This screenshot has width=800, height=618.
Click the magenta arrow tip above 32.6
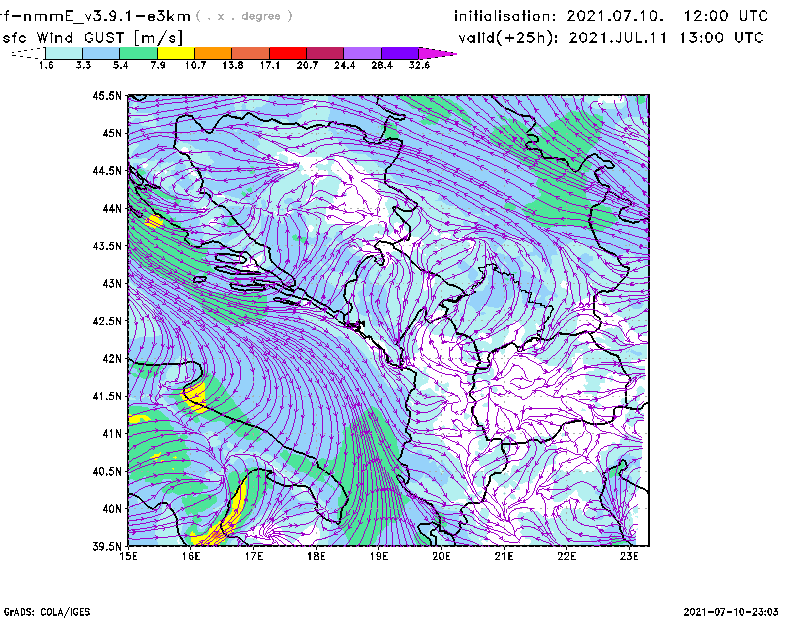437,53
